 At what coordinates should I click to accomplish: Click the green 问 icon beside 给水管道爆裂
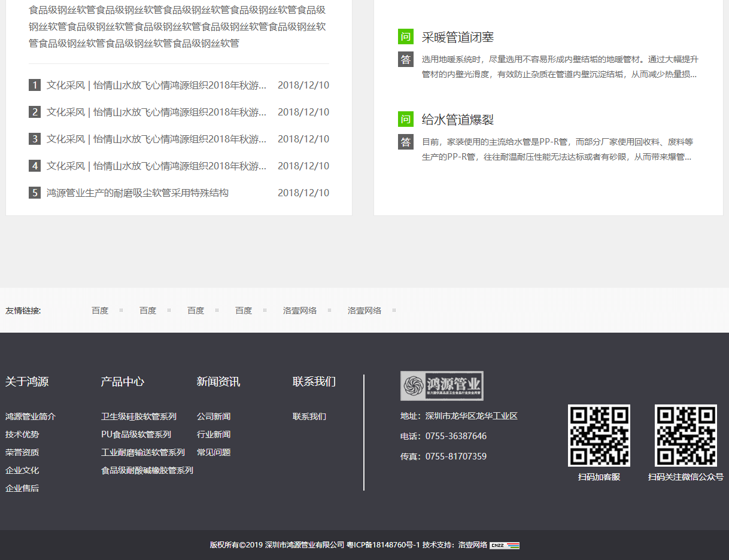click(x=406, y=119)
